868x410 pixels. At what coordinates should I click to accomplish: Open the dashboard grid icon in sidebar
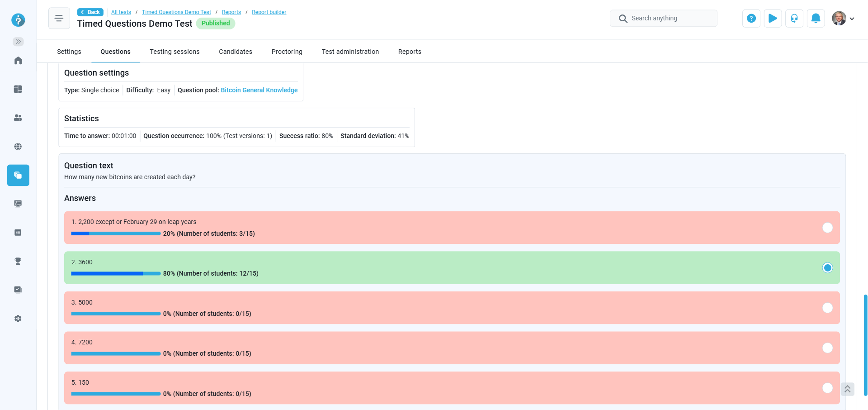coord(18,89)
